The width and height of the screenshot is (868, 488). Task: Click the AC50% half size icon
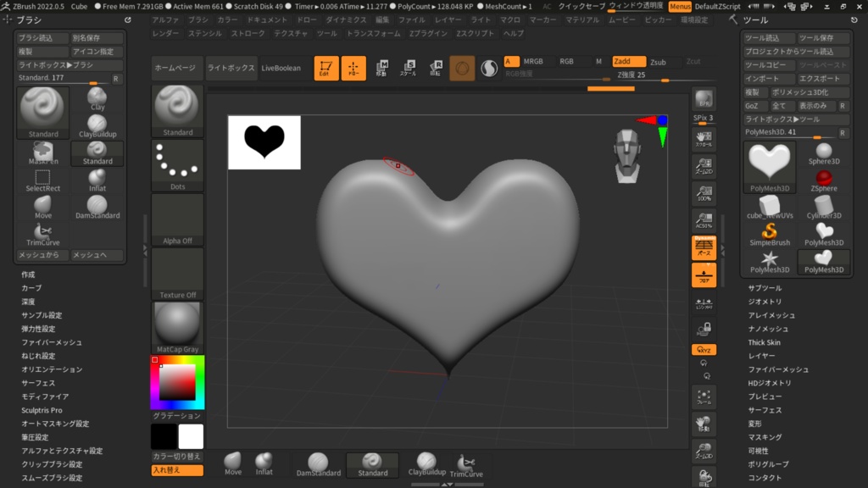(704, 220)
